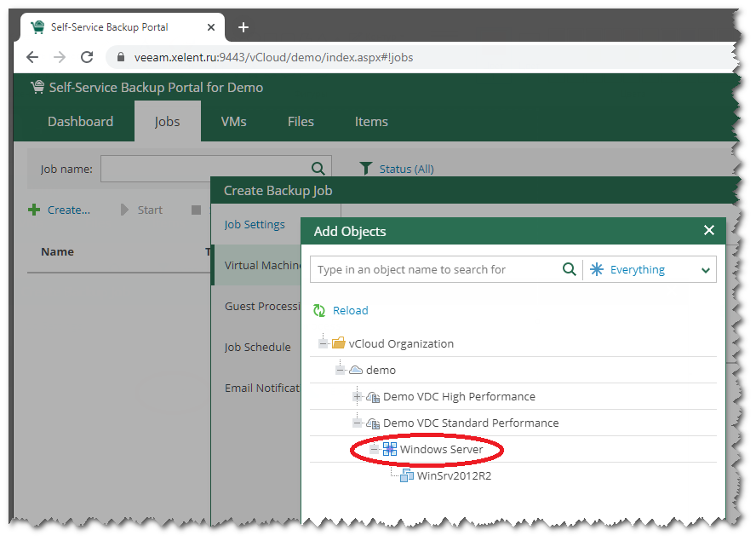Viewport: 756px width, 541px height.
Task: Switch to the Jobs tab
Action: (168, 121)
